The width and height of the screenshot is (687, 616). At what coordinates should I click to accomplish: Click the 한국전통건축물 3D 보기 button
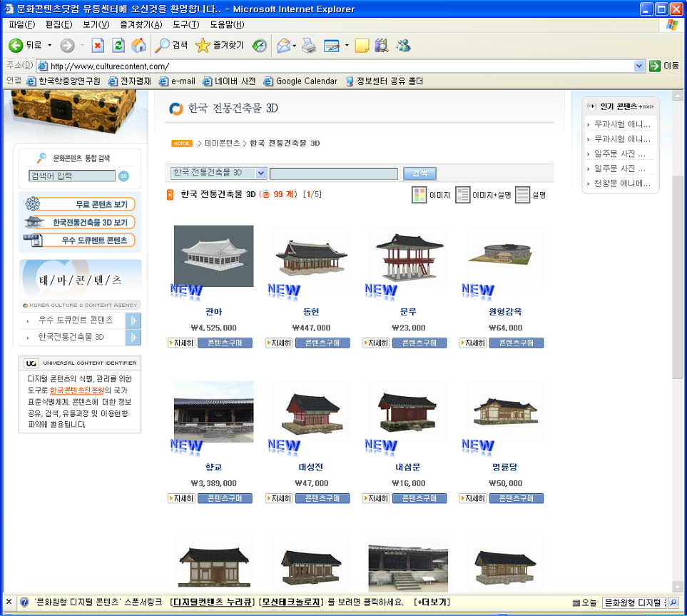[81, 222]
